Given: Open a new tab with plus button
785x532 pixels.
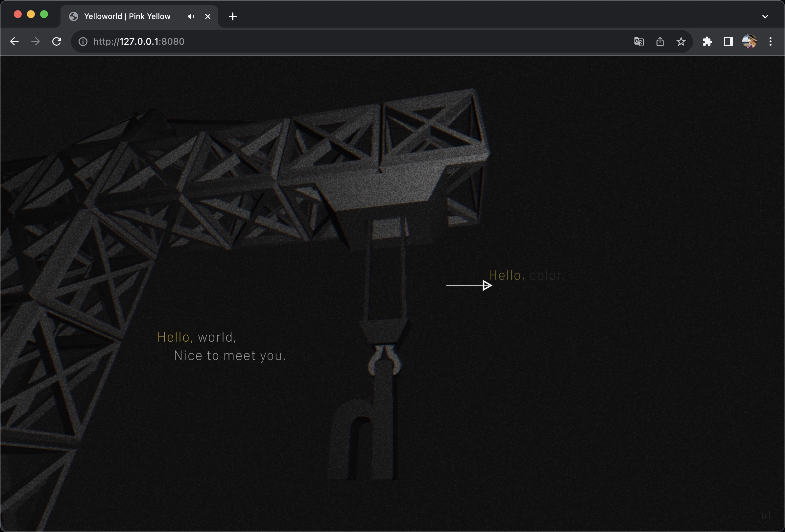Looking at the screenshot, I should click(x=232, y=16).
